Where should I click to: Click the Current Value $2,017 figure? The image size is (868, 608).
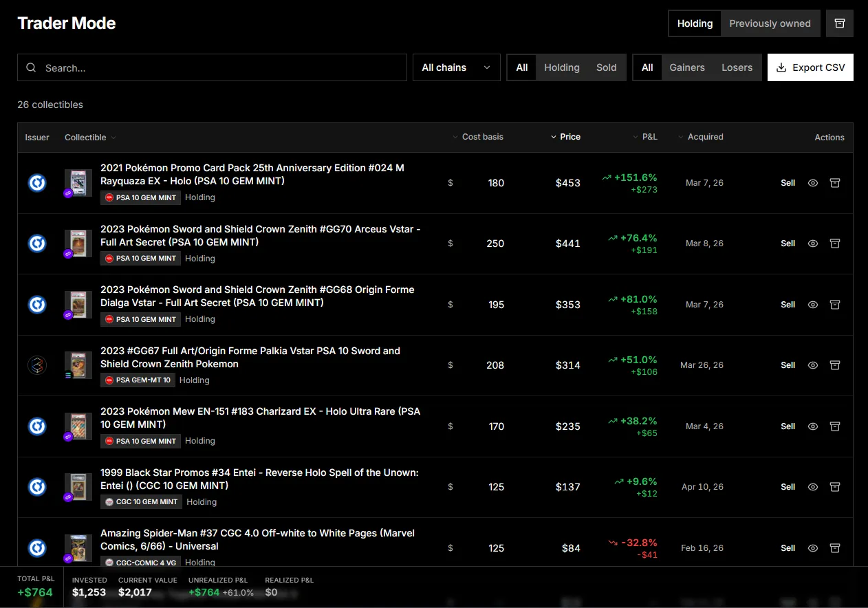coord(135,592)
